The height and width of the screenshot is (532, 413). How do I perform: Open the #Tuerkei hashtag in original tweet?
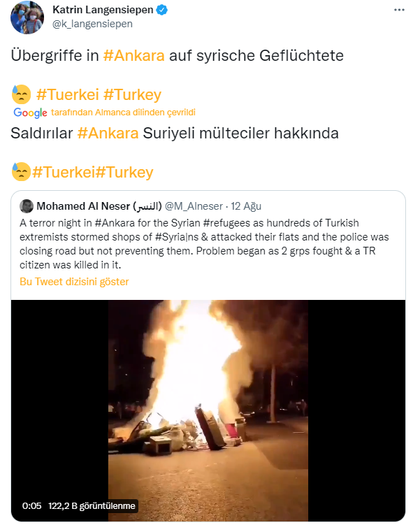tap(68, 94)
